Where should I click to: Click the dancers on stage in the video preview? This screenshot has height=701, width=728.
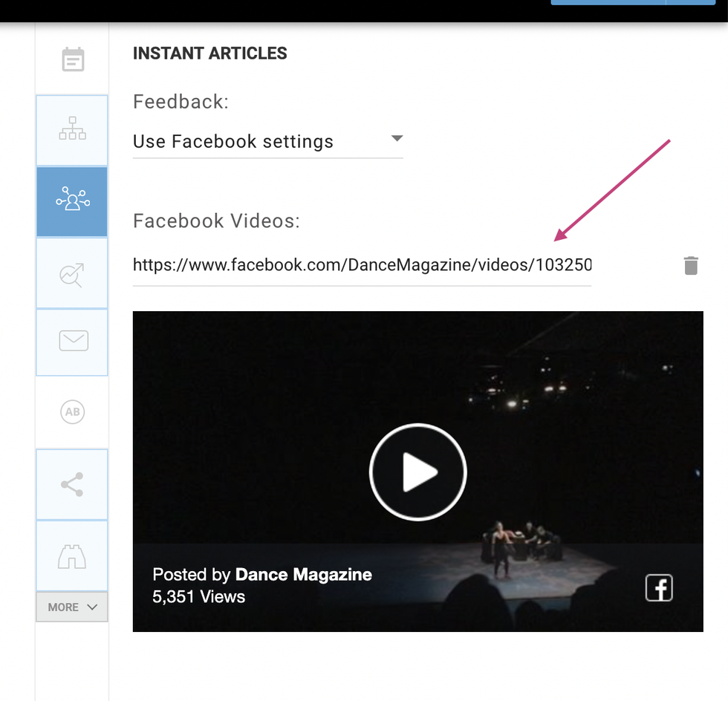[x=520, y=546]
